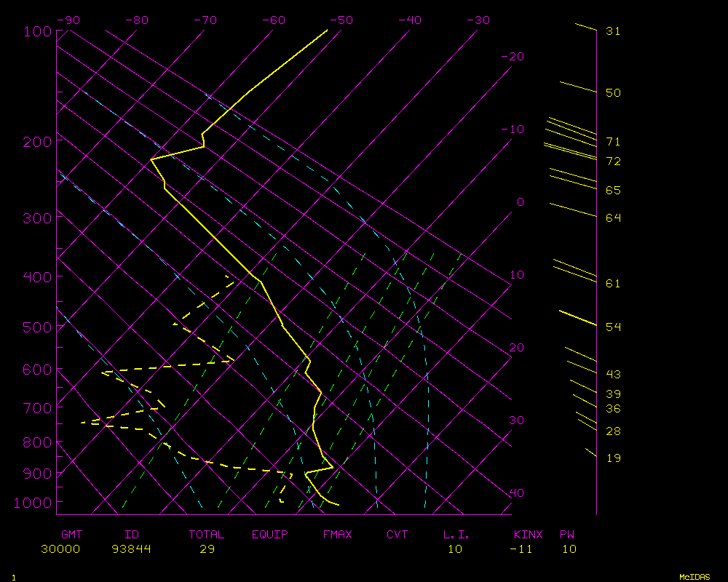Screen dimensions: 728x582
Task: Click the 100 pressure level label
Action: click(37, 31)
